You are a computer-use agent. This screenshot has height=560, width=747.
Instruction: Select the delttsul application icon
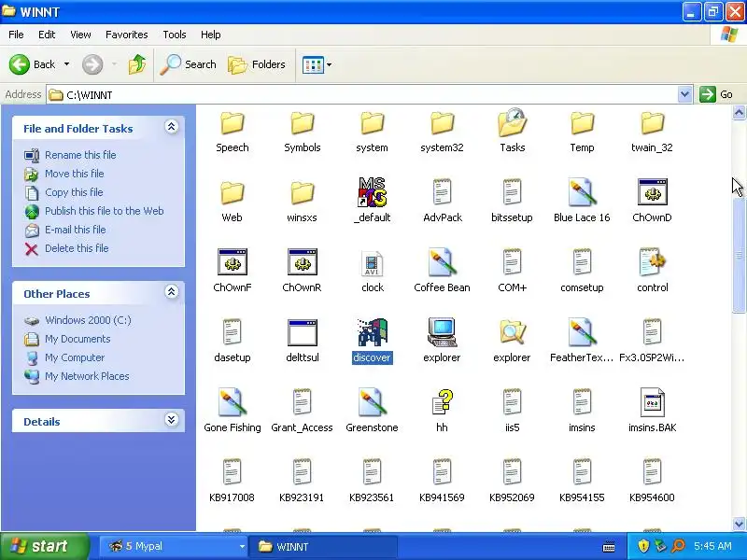pos(302,332)
